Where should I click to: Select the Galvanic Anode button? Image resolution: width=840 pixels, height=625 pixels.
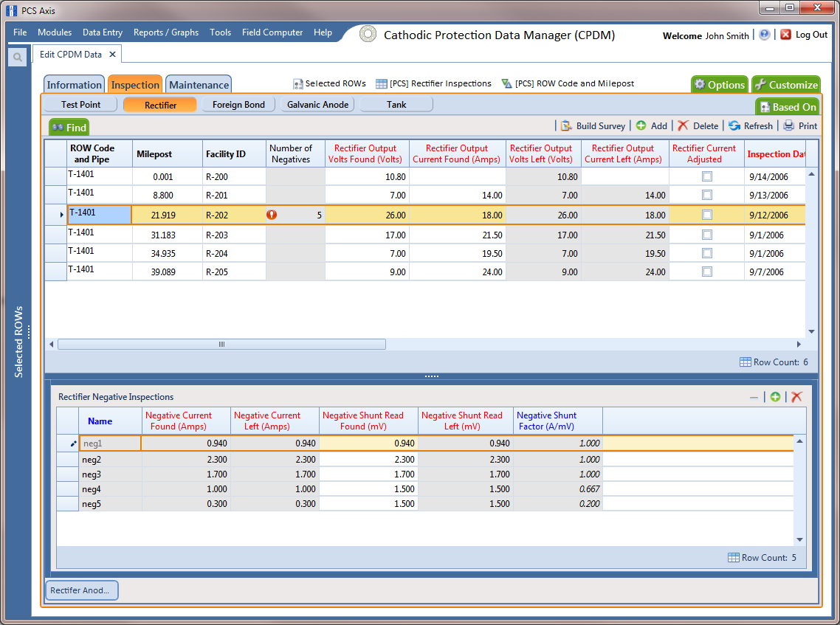pyautogui.click(x=317, y=105)
